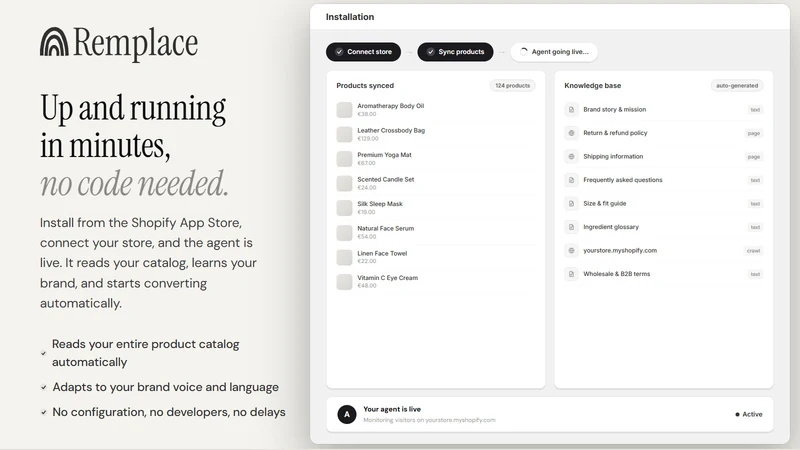Open Brand story & mission entry
Viewport: 800px width, 450px height.
pos(663,109)
